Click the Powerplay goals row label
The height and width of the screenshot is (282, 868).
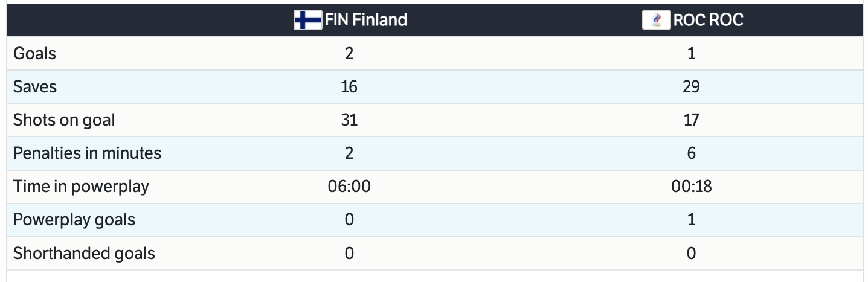click(x=74, y=220)
